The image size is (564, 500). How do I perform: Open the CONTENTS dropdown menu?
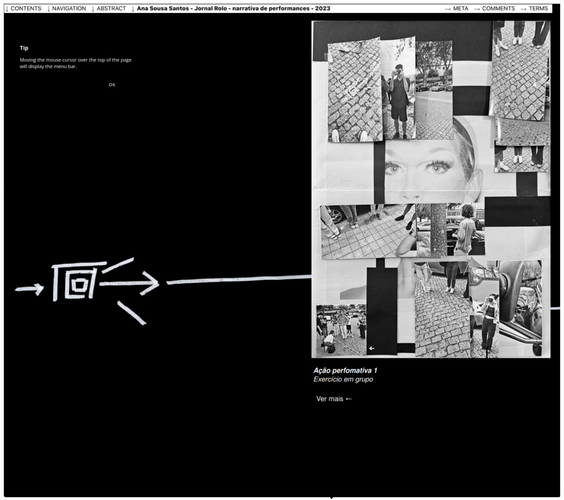(24, 8)
